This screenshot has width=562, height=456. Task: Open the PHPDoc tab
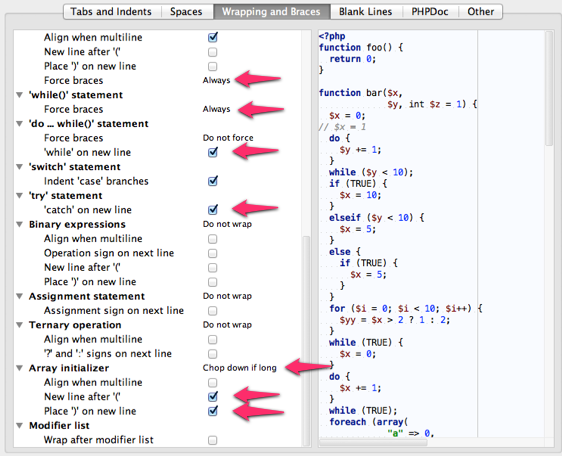(430, 11)
